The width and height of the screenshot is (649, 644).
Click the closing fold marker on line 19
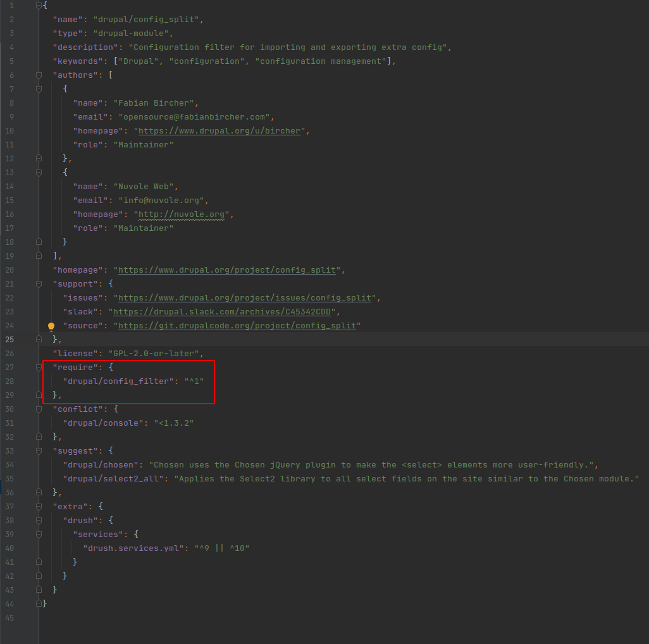click(39, 256)
